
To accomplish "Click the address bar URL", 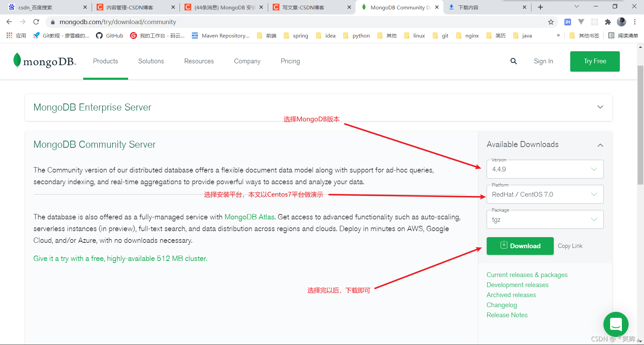I will pos(118,22).
